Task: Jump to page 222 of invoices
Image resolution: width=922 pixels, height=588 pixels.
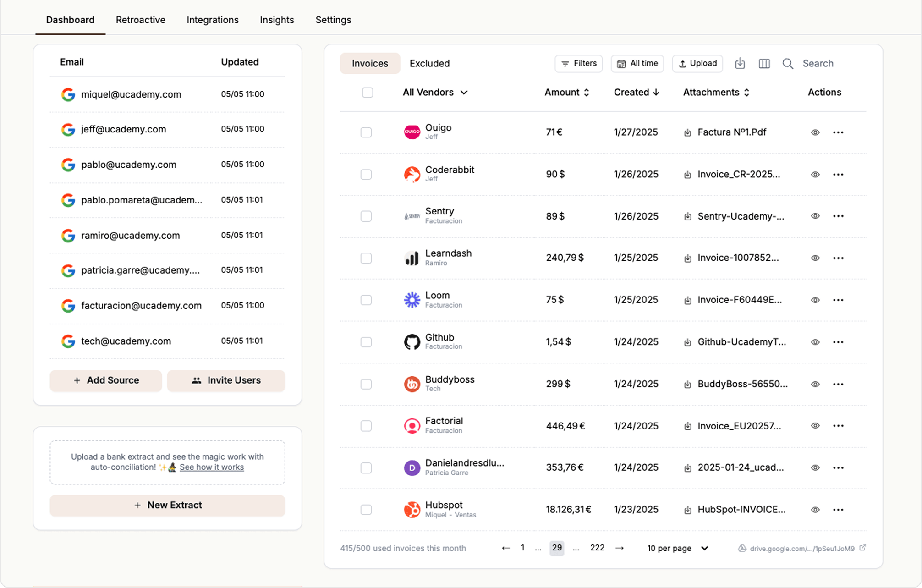Action: coord(597,547)
